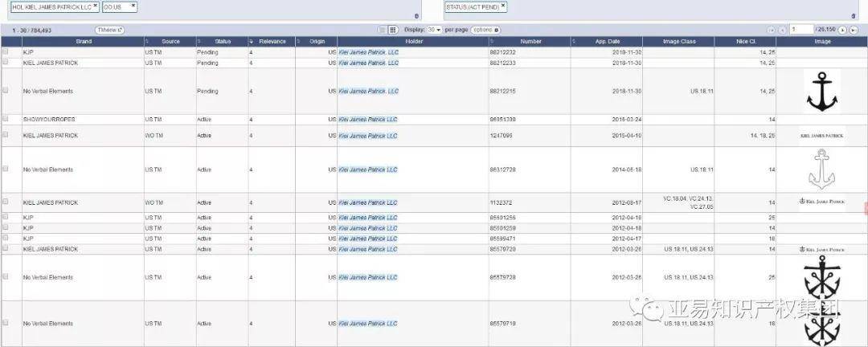Click the page number input field
The image size is (868, 347).
click(801, 30)
